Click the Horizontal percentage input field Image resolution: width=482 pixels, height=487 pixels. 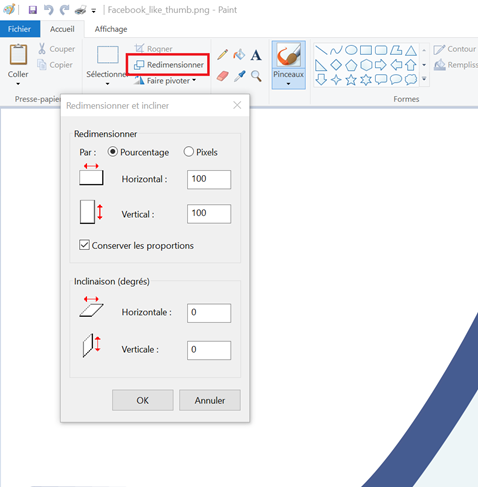coord(209,179)
